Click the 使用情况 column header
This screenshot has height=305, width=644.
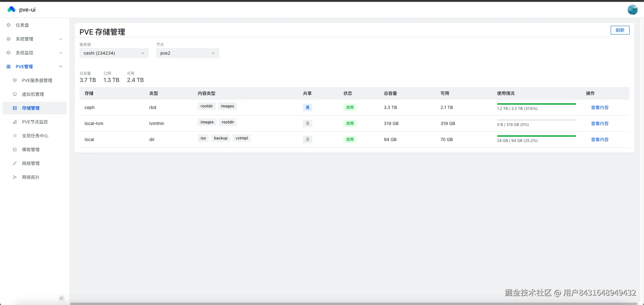point(506,93)
